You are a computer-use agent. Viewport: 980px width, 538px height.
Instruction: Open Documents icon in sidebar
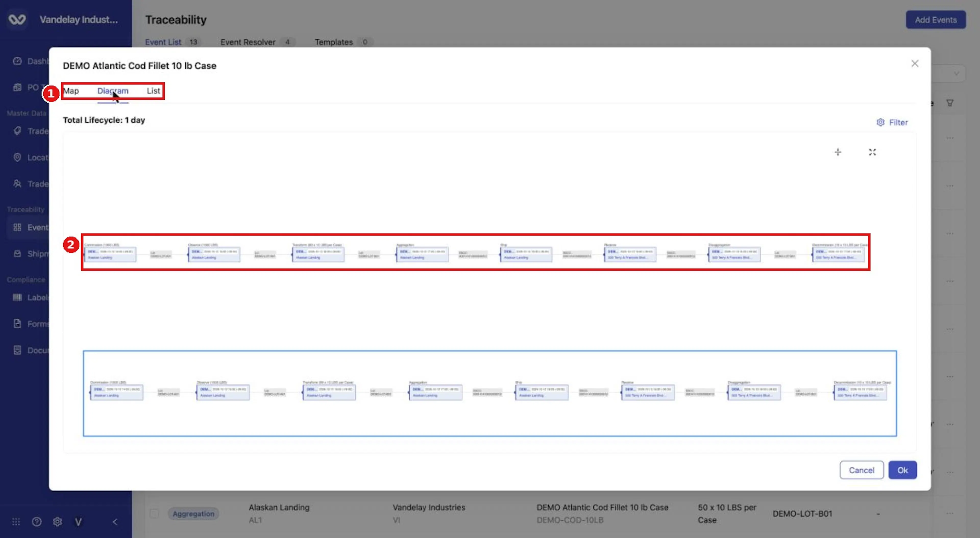point(17,350)
